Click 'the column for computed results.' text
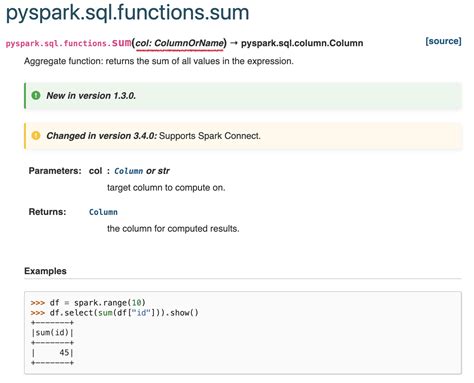Image resolution: width=474 pixels, height=383 pixels. click(x=173, y=229)
